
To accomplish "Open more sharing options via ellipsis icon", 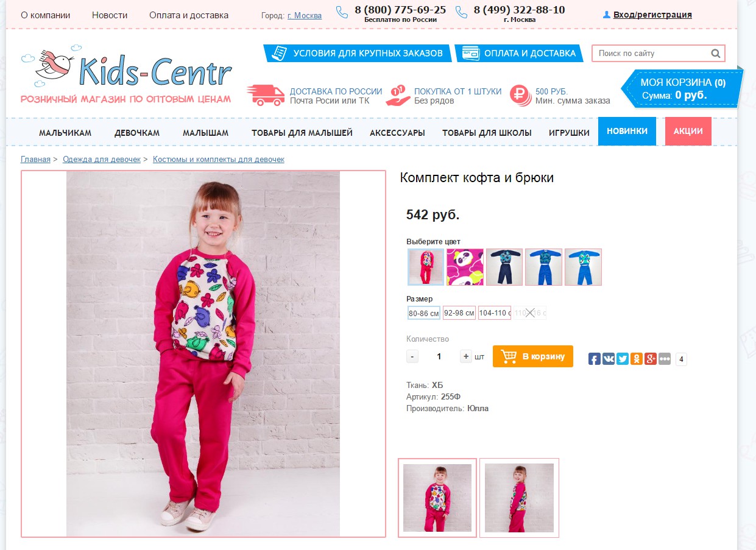I will [665, 359].
